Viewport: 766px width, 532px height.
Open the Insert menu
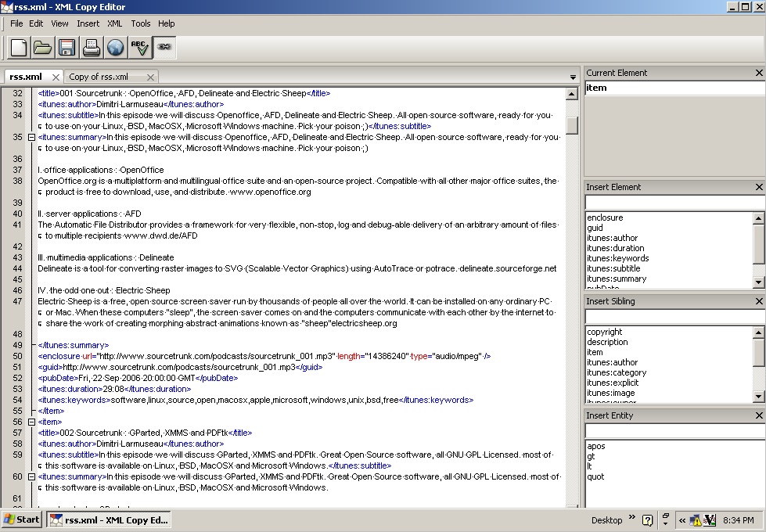coord(88,23)
